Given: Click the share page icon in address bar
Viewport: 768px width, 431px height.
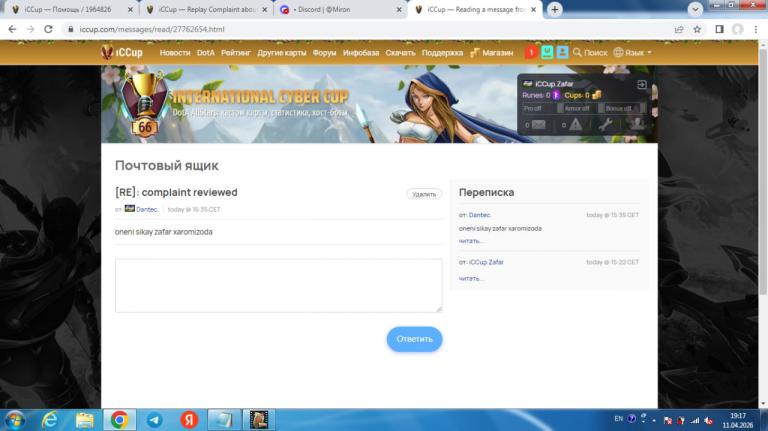Looking at the screenshot, I should pos(679,29).
